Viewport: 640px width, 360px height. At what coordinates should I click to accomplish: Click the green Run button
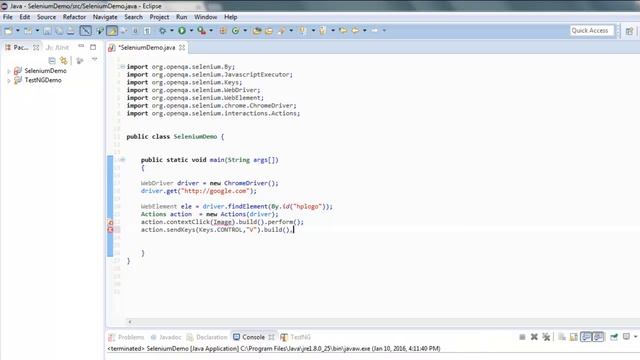(x=182, y=31)
